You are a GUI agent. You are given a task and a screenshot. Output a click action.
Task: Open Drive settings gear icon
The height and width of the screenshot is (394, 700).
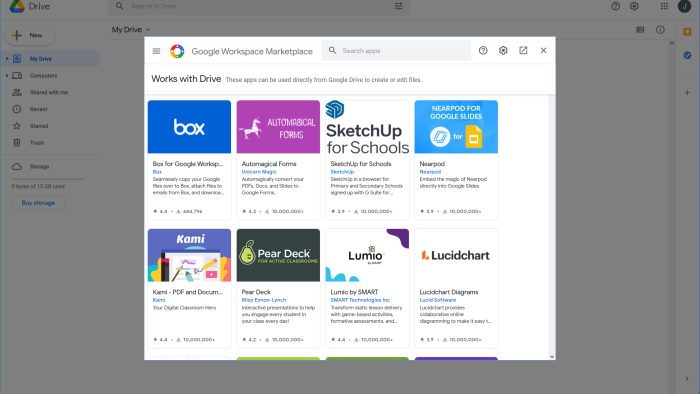click(634, 6)
